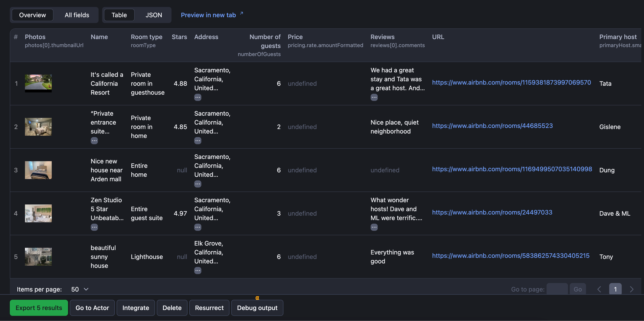Expand review ellipsis for Dave & ML

[x=374, y=227]
